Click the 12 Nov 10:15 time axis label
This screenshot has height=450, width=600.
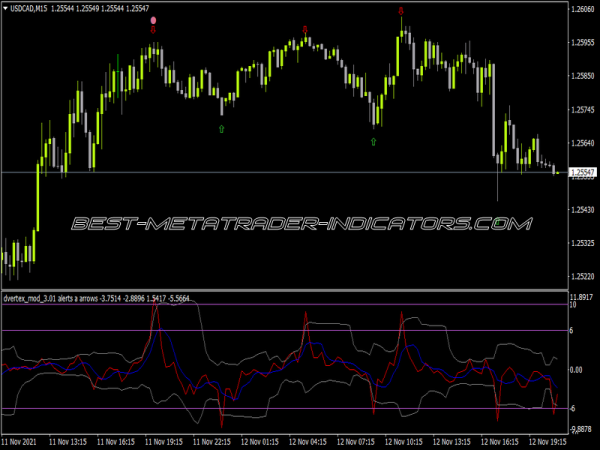tap(404, 442)
